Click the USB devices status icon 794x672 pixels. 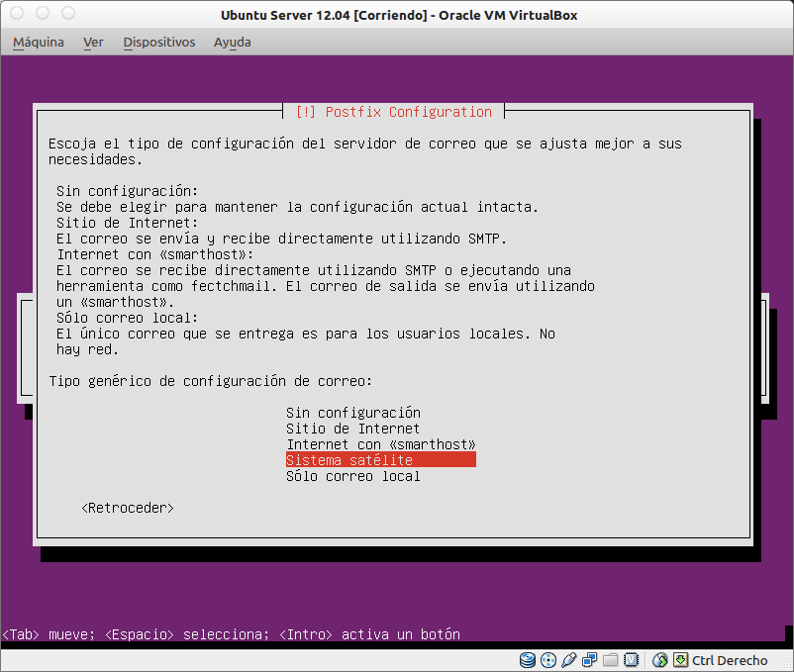[x=567, y=660]
